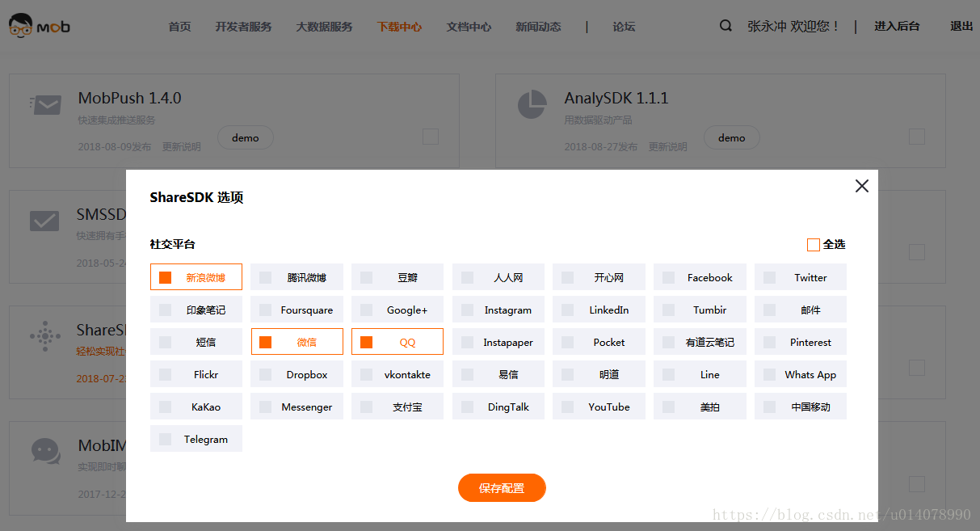Check the 邮件 option
980x531 pixels.
(801, 310)
